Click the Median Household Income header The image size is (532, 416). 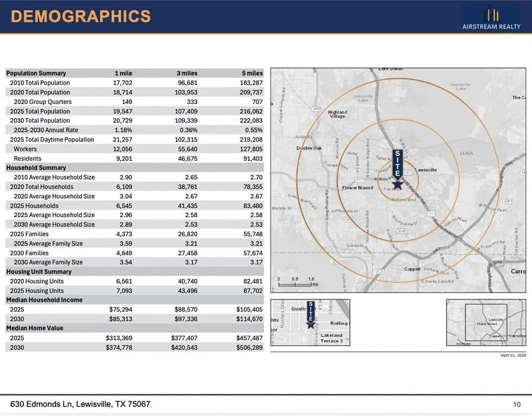44,300
